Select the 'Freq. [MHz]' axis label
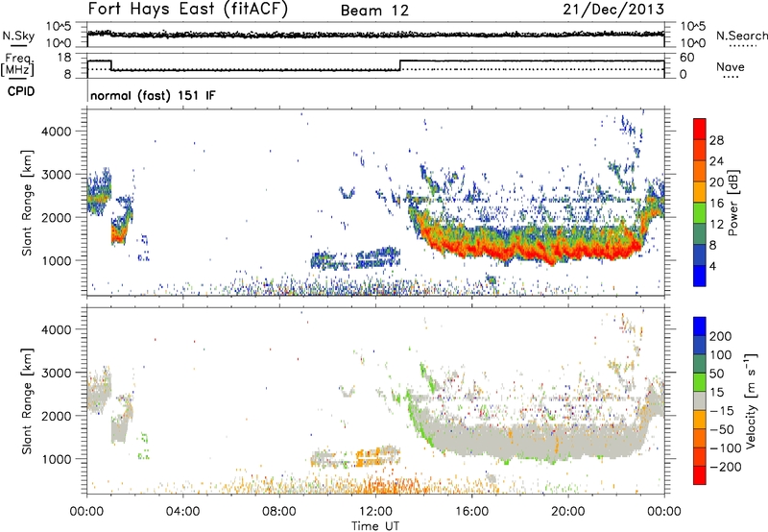This screenshot has width=768, height=532. (x=17, y=64)
